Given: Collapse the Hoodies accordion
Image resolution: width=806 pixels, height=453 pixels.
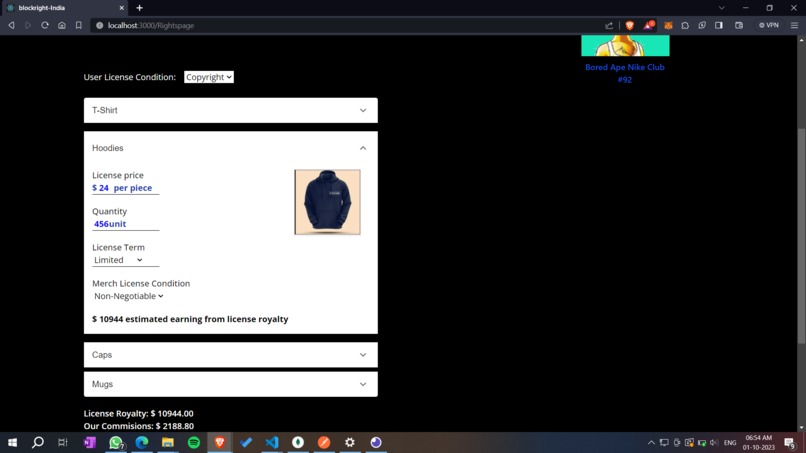Looking at the screenshot, I should [231, 148].
